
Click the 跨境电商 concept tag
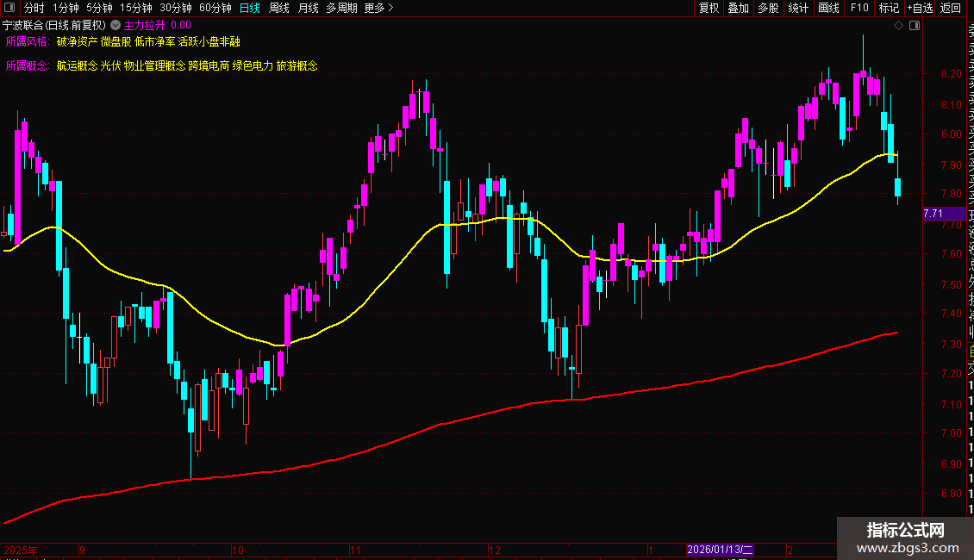click(209, 65)
